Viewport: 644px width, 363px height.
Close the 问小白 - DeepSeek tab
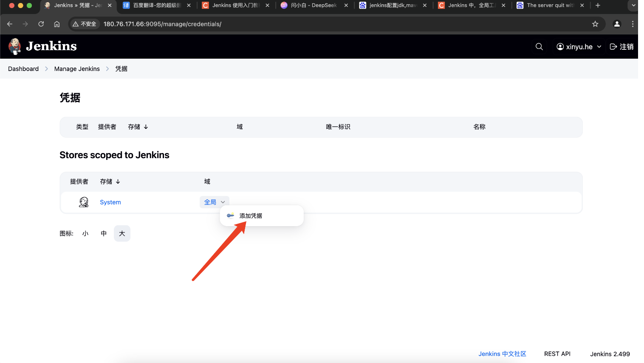346,6
